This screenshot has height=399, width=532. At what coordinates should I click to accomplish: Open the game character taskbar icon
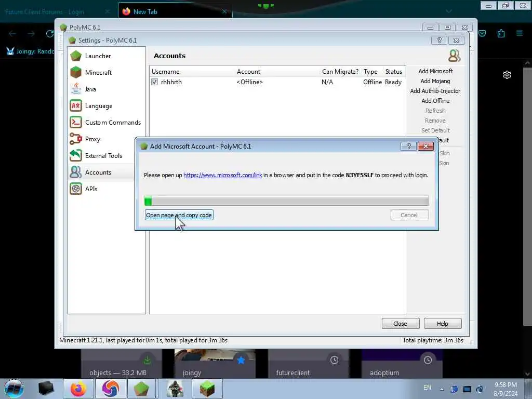(x=175, y=389)
